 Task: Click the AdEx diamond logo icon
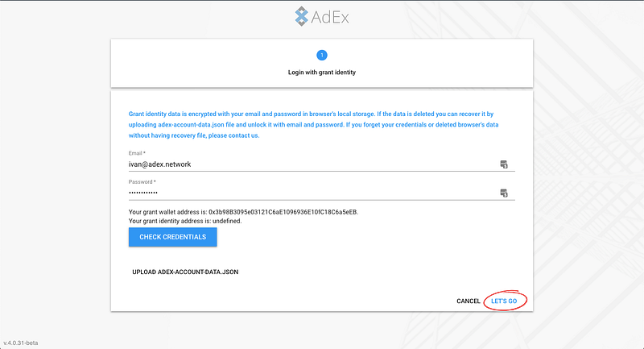(x=300, y=16)
